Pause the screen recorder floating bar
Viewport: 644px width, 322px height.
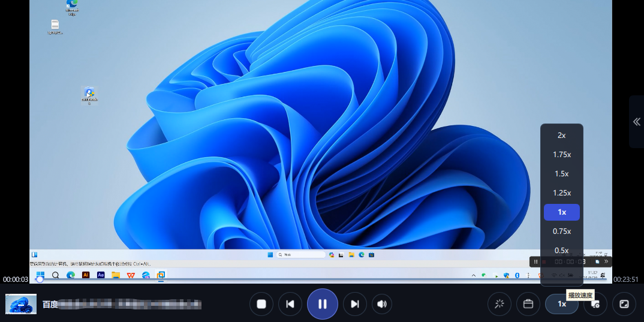point(535,261)
